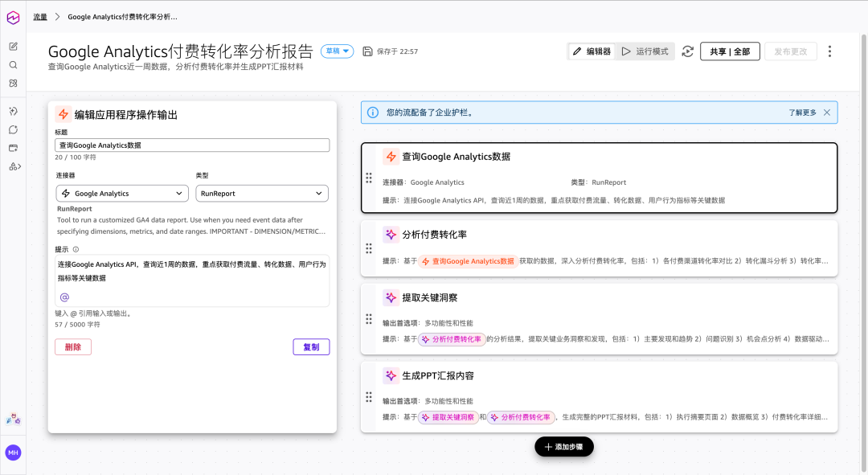Click the sparkle icon on 提取关键洞察 card
This screenshot has width=868, height=475.
pos(391,298)
